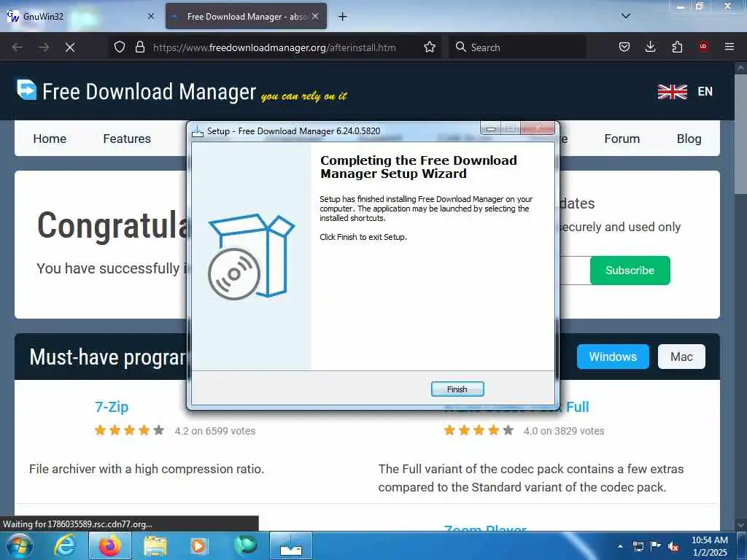Open the Home menu item
The image size is (747, 560).
[50, 139]
